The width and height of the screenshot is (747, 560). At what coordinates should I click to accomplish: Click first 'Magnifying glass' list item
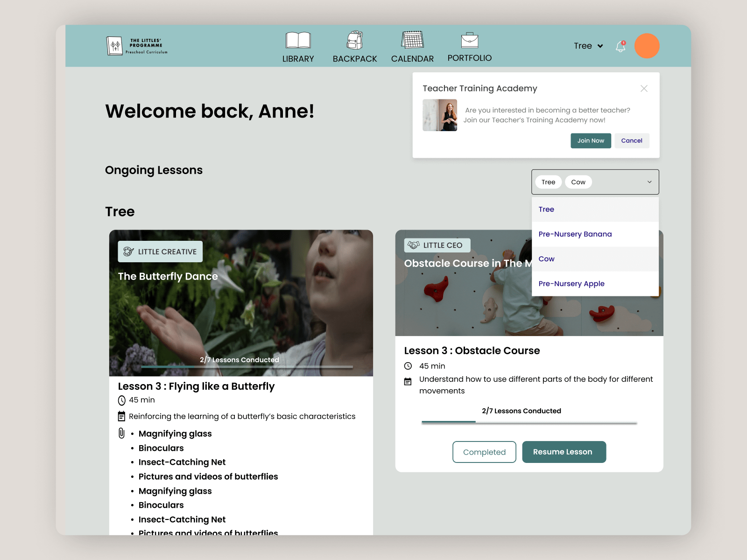point(175,434)
